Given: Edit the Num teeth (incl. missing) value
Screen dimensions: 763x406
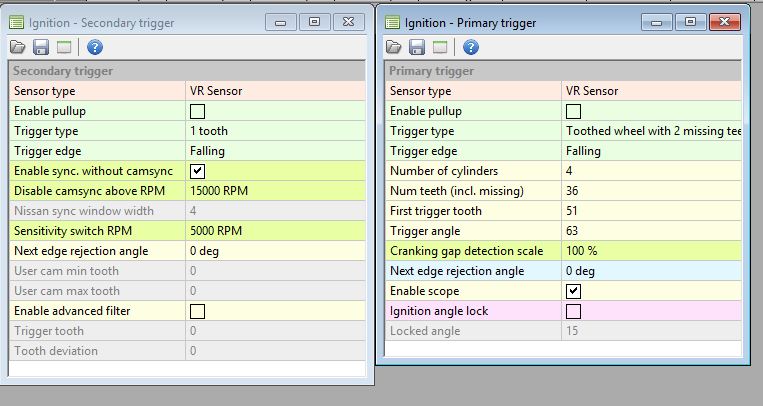Looking at the screenshot, I should click(652, 191).
